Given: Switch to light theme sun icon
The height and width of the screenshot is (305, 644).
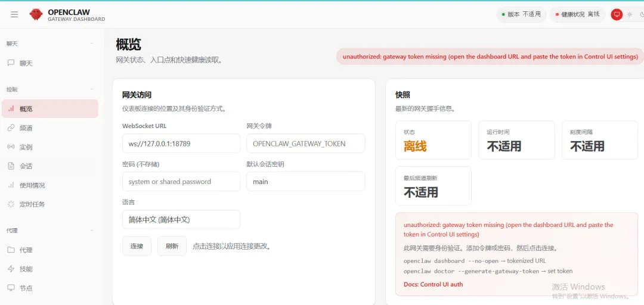Looking at the screenshot, I should tap(630, 14).
